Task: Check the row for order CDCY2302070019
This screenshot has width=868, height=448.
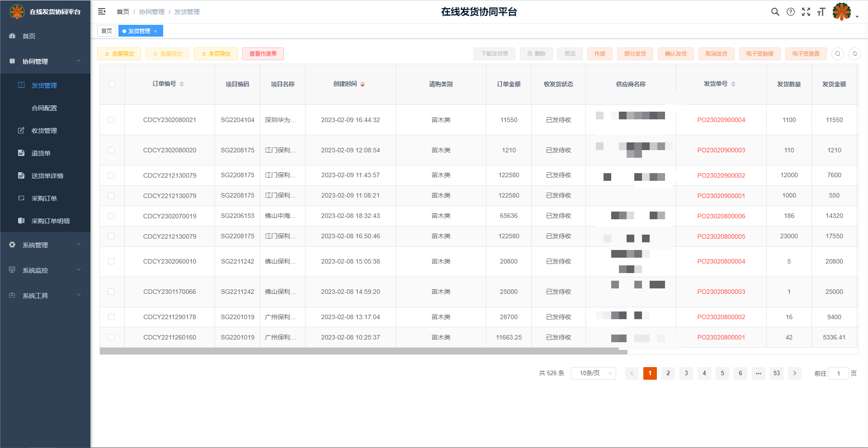Action: (x=111, y=216)
